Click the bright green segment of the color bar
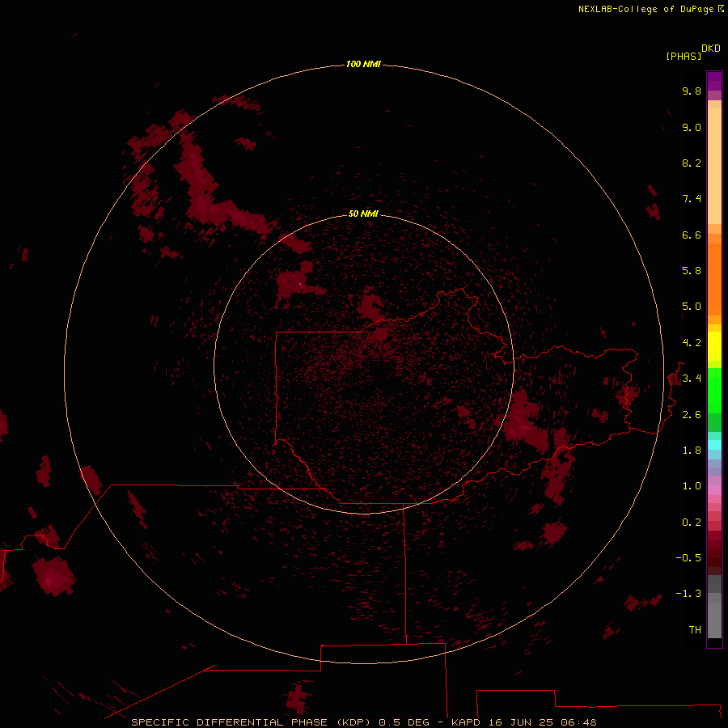Viewport: 728px width, 728px height. (714, 390)
